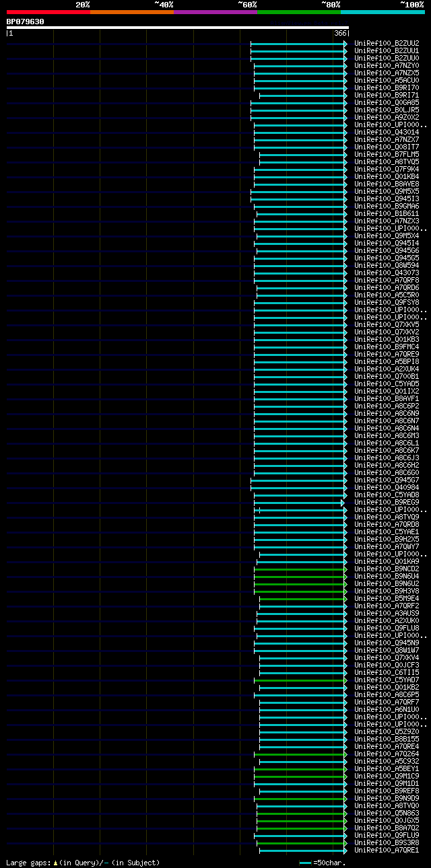431x868 pixels.
Task: Select the UniRef100_Q01KA9 label
Action: (387, 561)
